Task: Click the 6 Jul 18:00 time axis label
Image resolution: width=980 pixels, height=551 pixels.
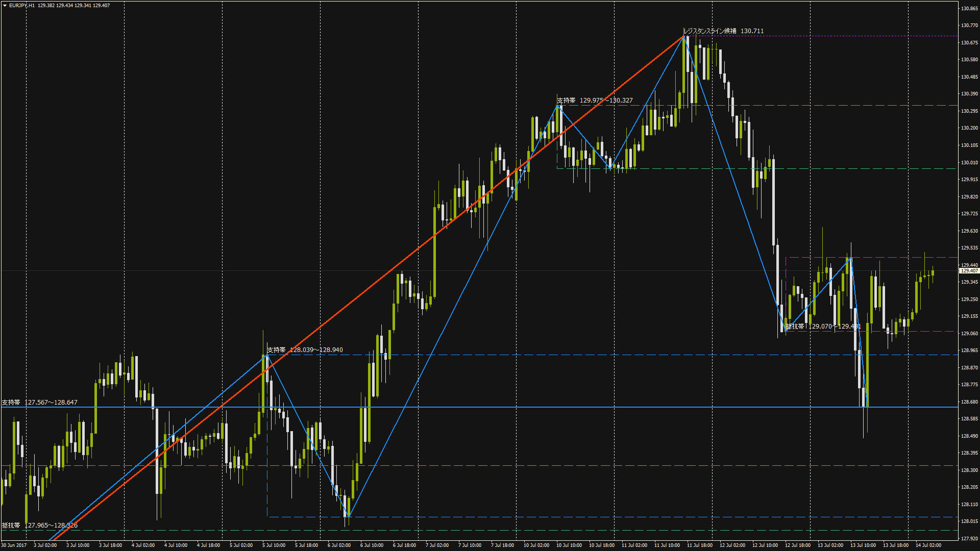Action: click(x=404, y=545)
